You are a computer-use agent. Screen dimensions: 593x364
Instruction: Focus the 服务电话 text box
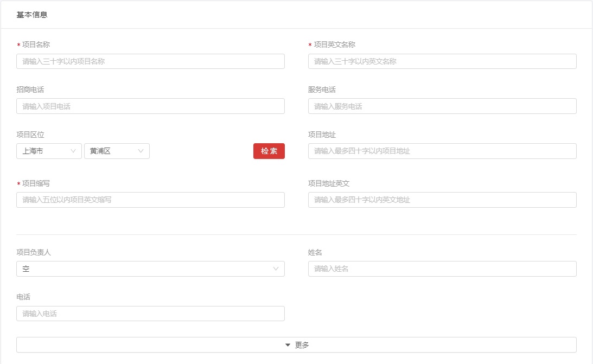tap(442, 106)
